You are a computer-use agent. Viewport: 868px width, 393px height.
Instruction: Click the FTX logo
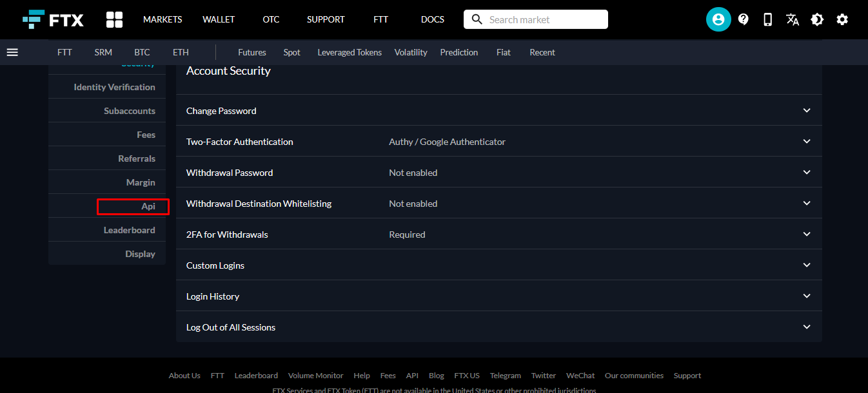coord(53,19)
